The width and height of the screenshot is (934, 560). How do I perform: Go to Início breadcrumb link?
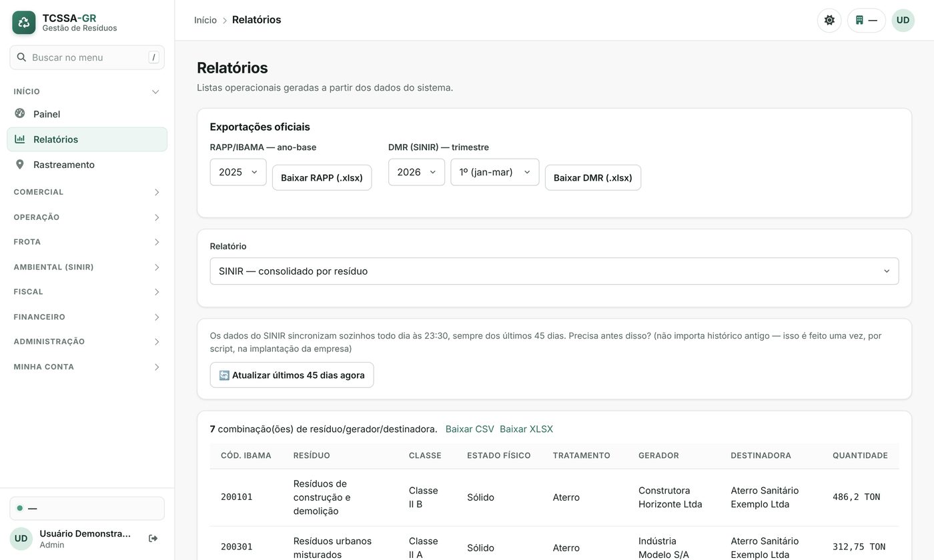pyautogui.click(x=205, y=20)
